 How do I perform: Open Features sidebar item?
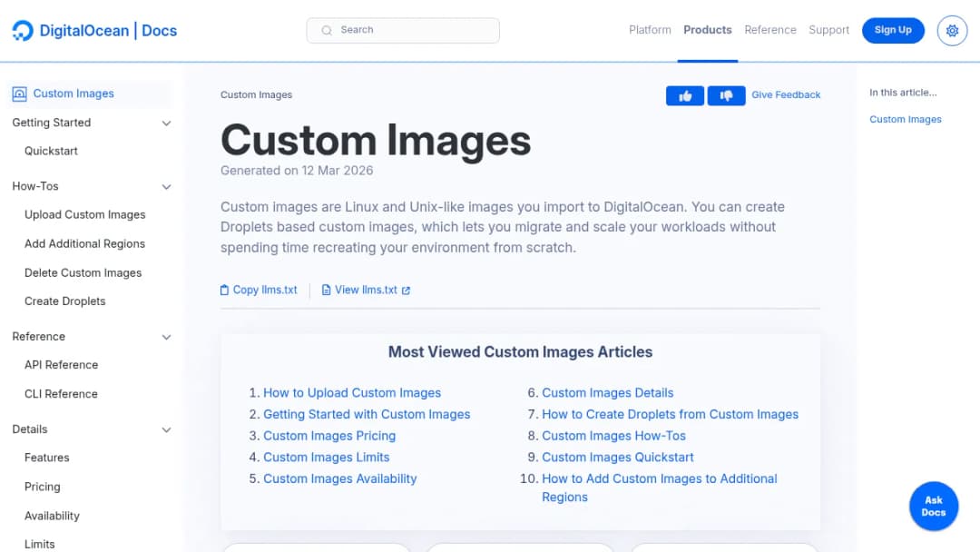click(47, 458)
